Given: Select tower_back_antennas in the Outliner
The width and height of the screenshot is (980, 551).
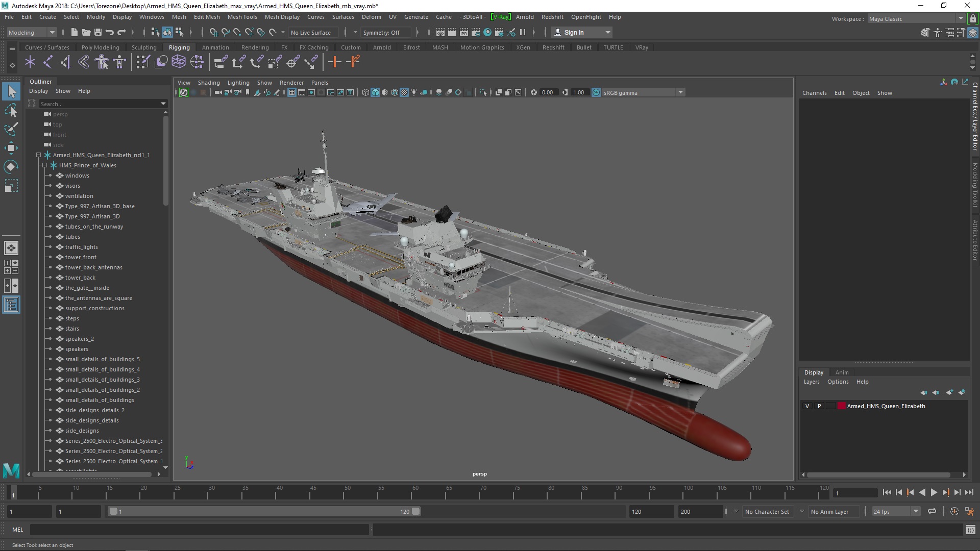Looking at the screenshot, I should [93, 267].
